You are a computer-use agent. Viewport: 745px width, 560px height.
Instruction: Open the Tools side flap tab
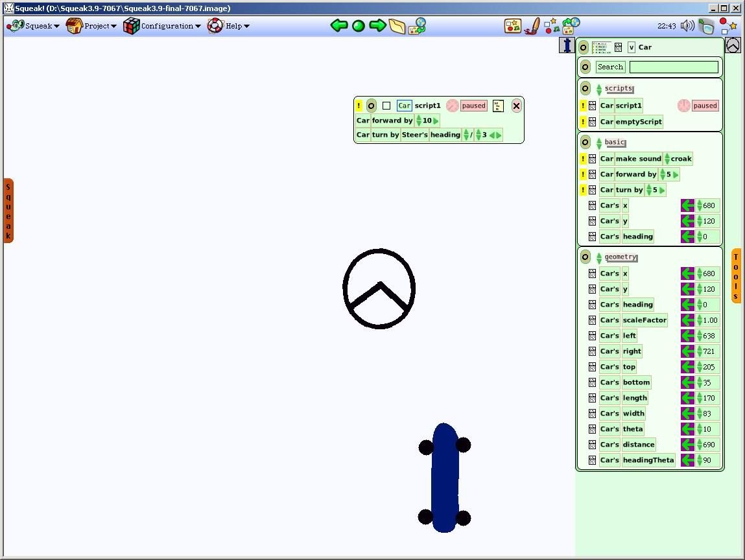736,276
